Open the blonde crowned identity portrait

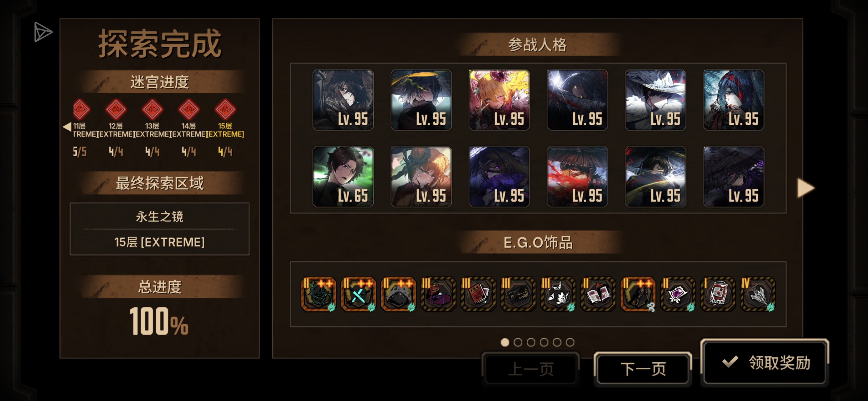point(499,100)
